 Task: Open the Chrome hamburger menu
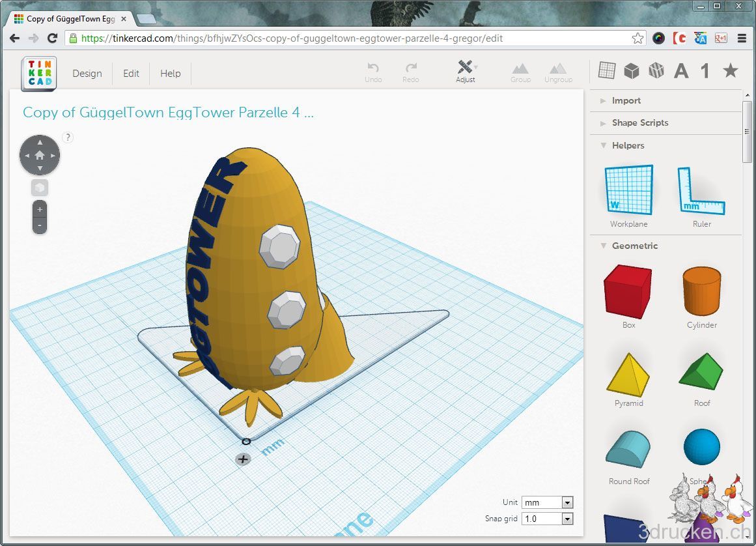742,38
